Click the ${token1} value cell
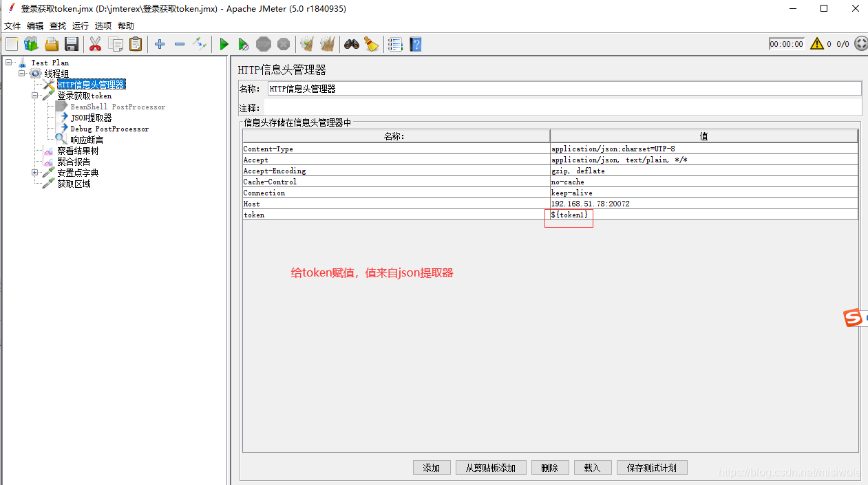 click(704, 215)
